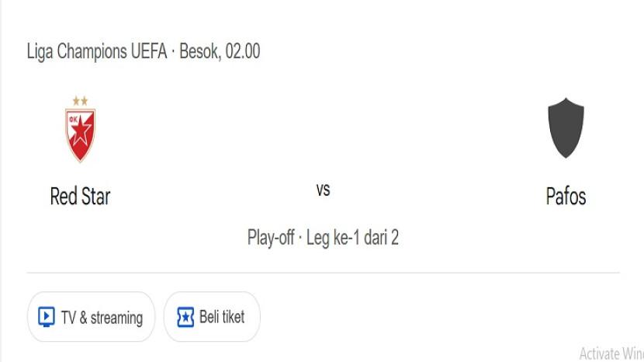Click the grey Pafos shield crest

(566, 128)
